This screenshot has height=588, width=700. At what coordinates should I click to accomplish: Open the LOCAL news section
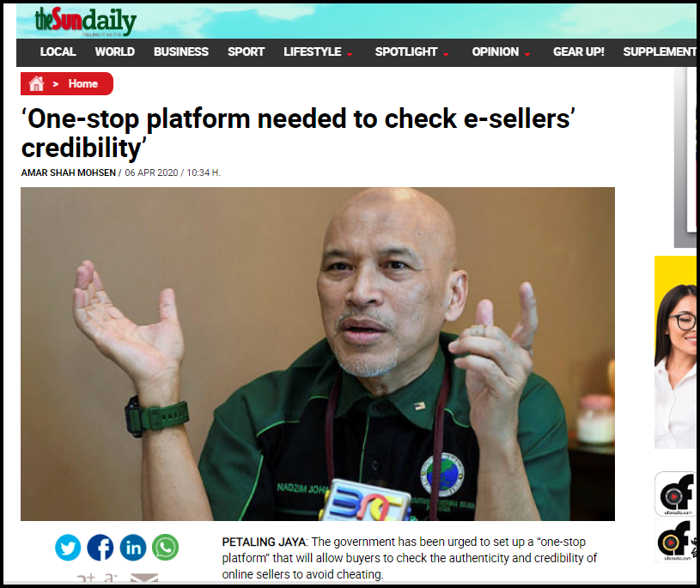tap(58, 52)
